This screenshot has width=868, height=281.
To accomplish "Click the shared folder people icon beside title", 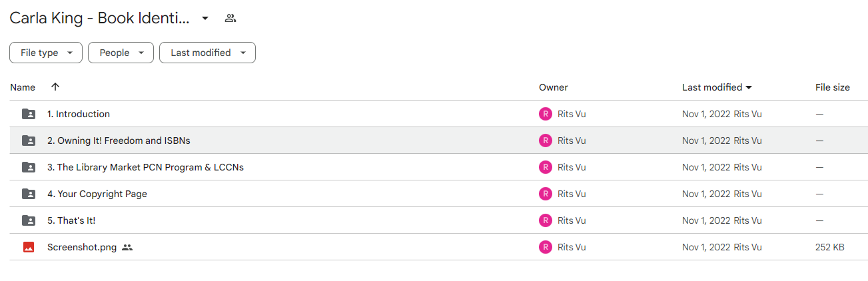I will [230, 18].
